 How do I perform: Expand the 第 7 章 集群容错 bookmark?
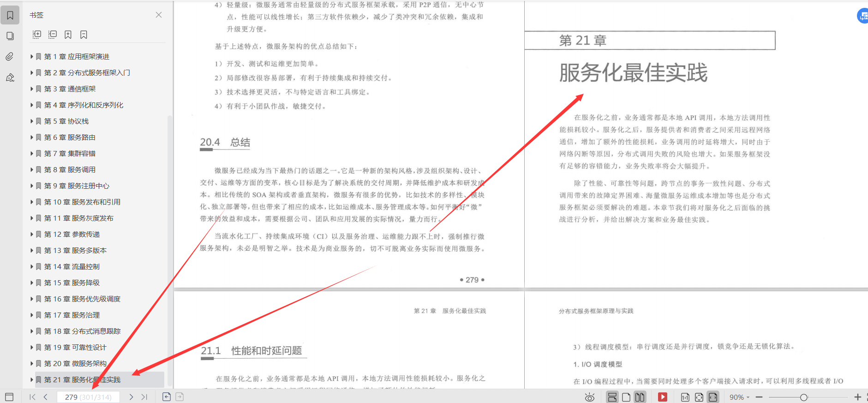click(32, 153)
